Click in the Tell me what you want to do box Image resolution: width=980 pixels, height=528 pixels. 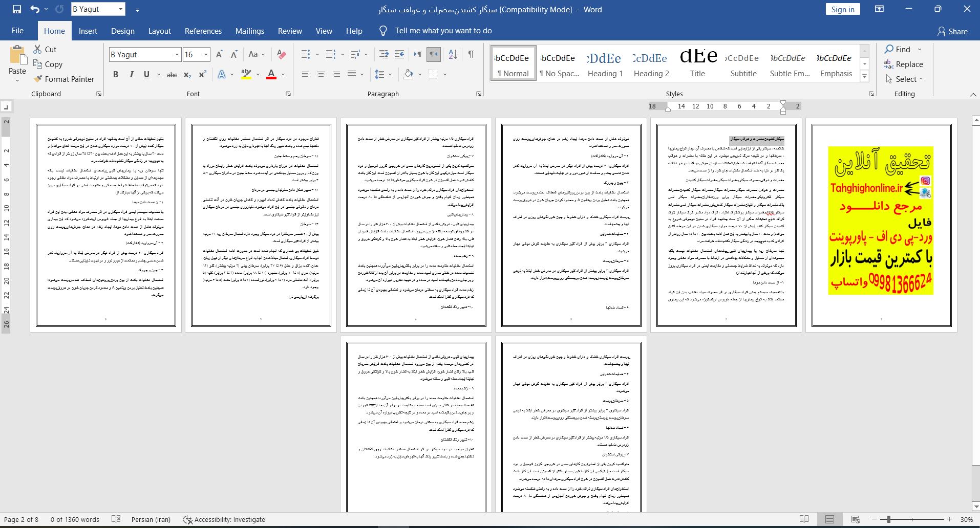[443, 31]
